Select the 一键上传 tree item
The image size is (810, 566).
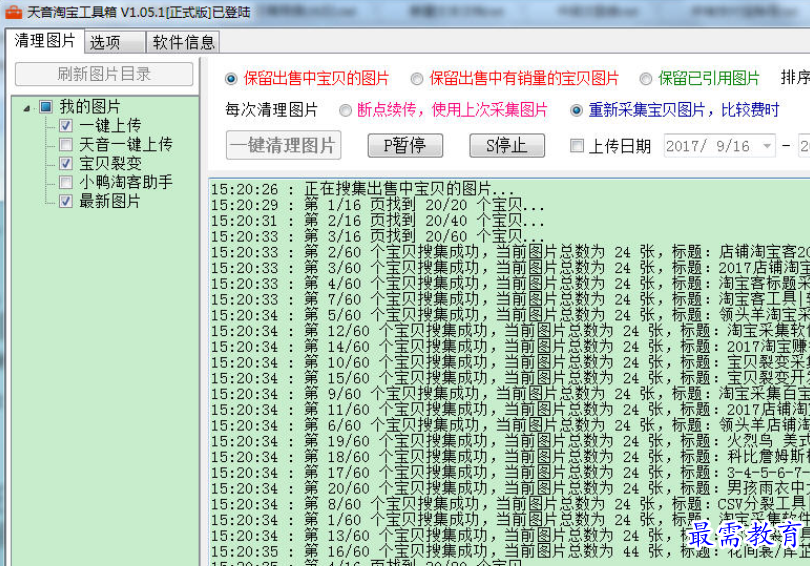coord(110,125)
